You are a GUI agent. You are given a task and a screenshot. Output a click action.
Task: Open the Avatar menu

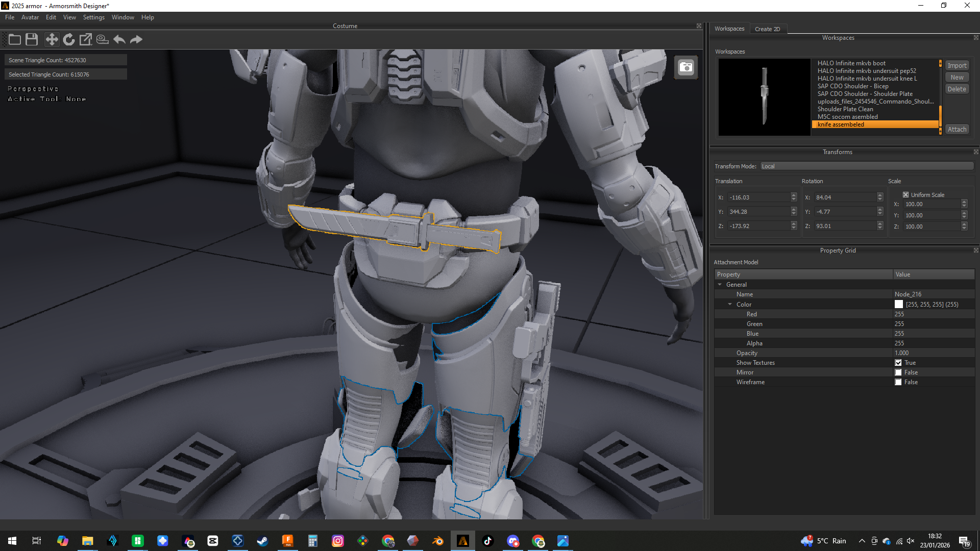30,17
